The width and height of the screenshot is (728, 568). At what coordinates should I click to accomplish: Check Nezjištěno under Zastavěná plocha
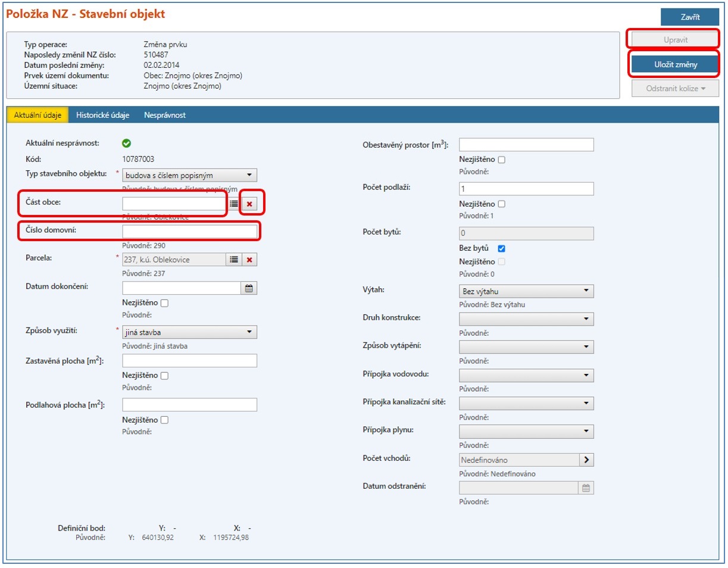tap(164, 376)
